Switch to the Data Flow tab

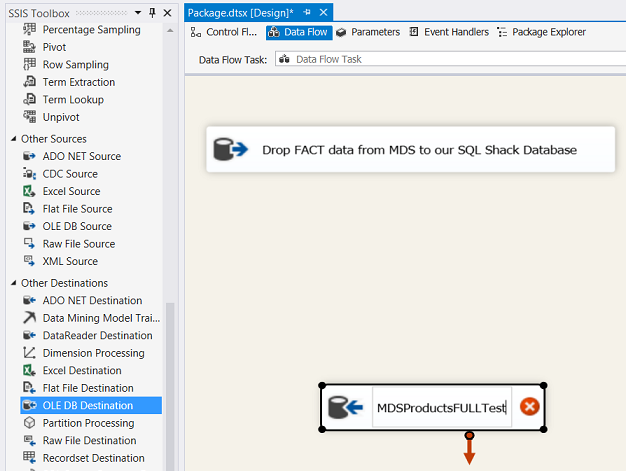tap(299, 32)
